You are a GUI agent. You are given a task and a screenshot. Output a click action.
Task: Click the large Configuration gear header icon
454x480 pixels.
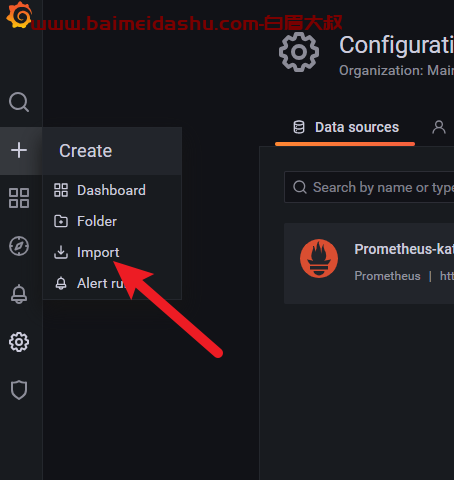299,52
